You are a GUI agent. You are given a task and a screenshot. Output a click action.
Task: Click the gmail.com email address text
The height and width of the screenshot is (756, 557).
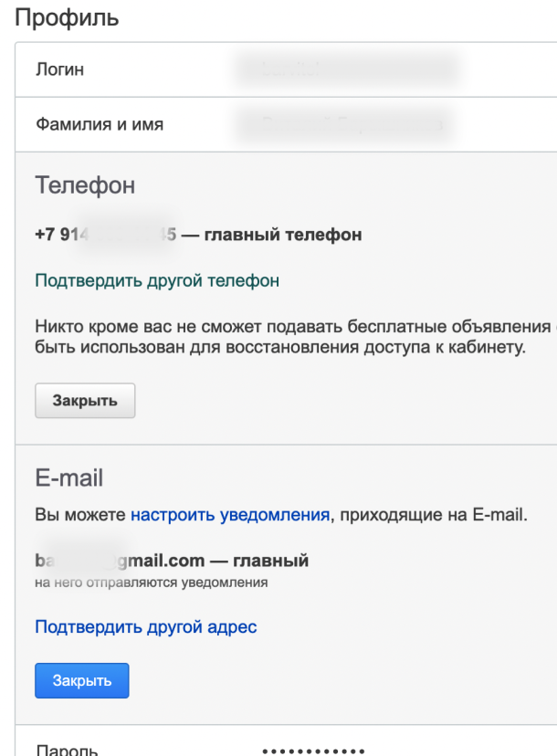point(120,561)
